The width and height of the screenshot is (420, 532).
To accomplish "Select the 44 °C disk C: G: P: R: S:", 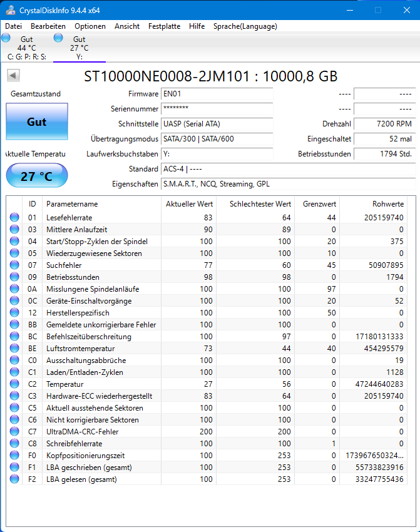I will [27, 48].
